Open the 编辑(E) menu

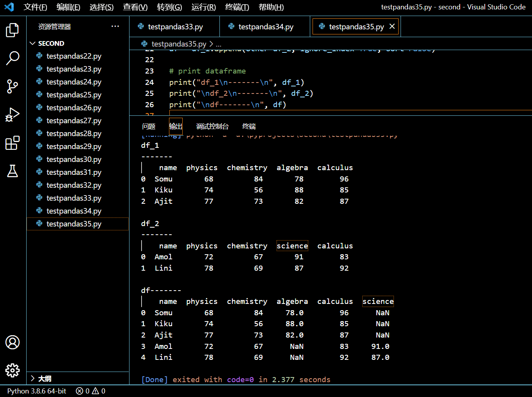[x=68, y=7]
